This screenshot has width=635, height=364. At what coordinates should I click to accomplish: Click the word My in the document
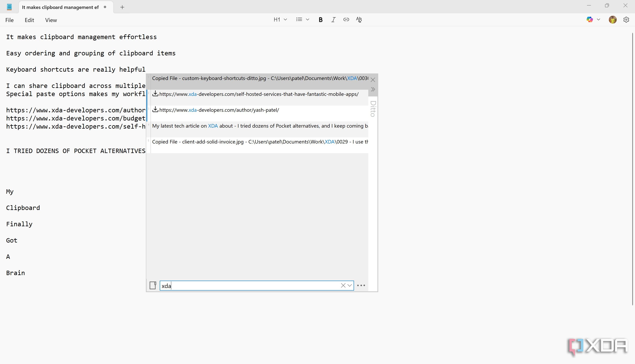tap(10, 192)
